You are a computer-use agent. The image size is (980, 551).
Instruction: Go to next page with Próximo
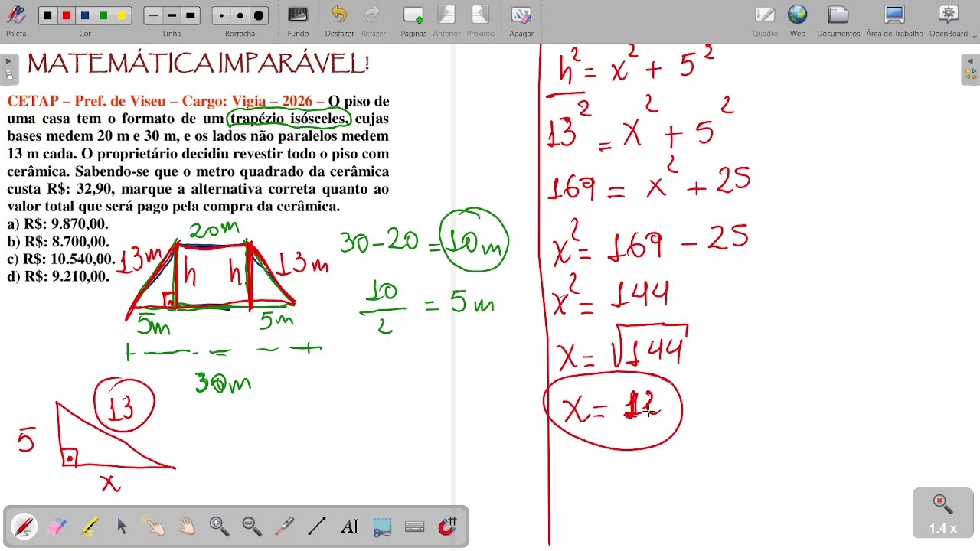480,21
